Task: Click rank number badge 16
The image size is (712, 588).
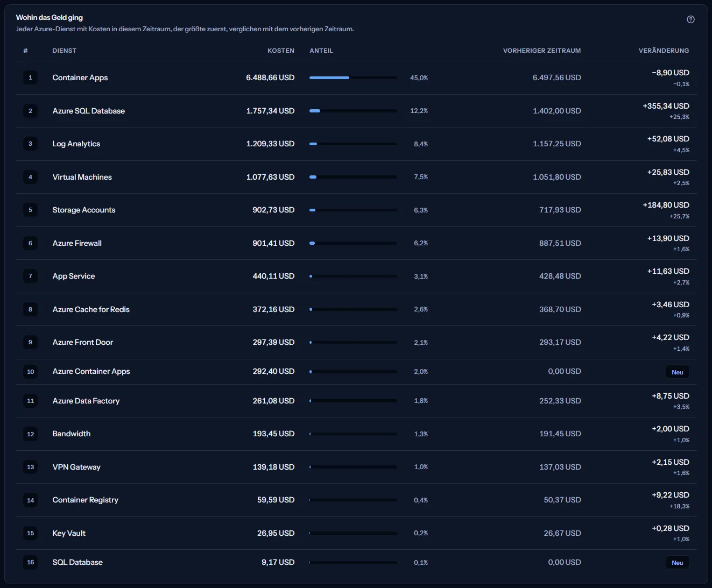Action: [30, 562]
